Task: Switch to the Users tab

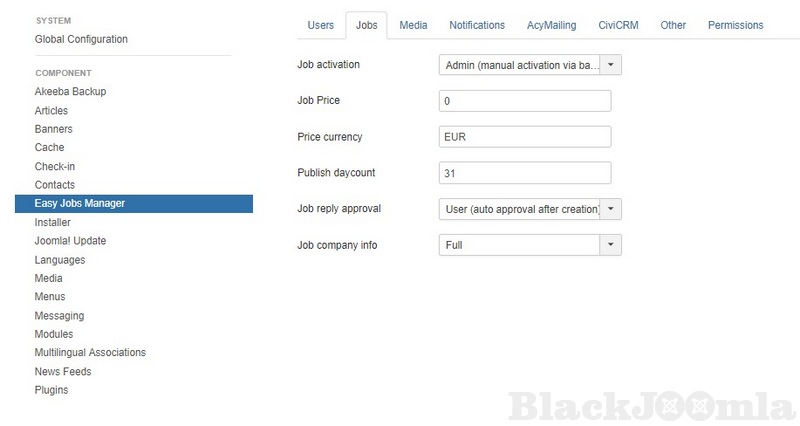Action: click(320, 25)
